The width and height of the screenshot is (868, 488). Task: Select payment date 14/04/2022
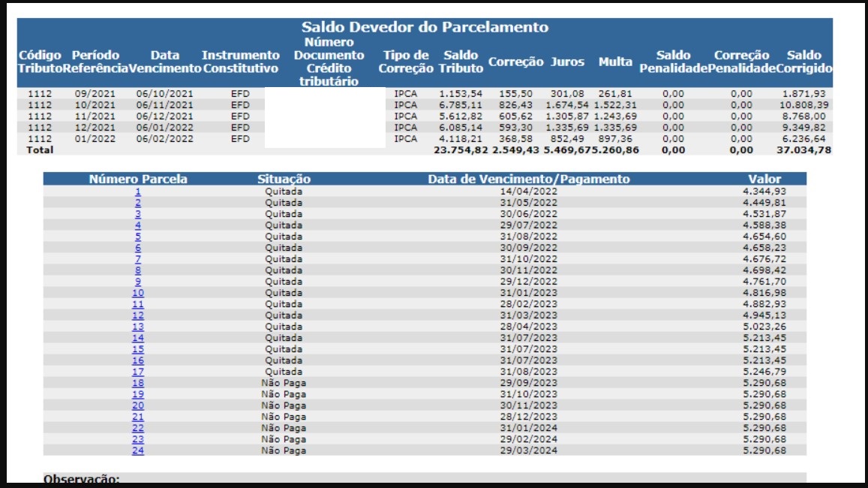point(529,191)
